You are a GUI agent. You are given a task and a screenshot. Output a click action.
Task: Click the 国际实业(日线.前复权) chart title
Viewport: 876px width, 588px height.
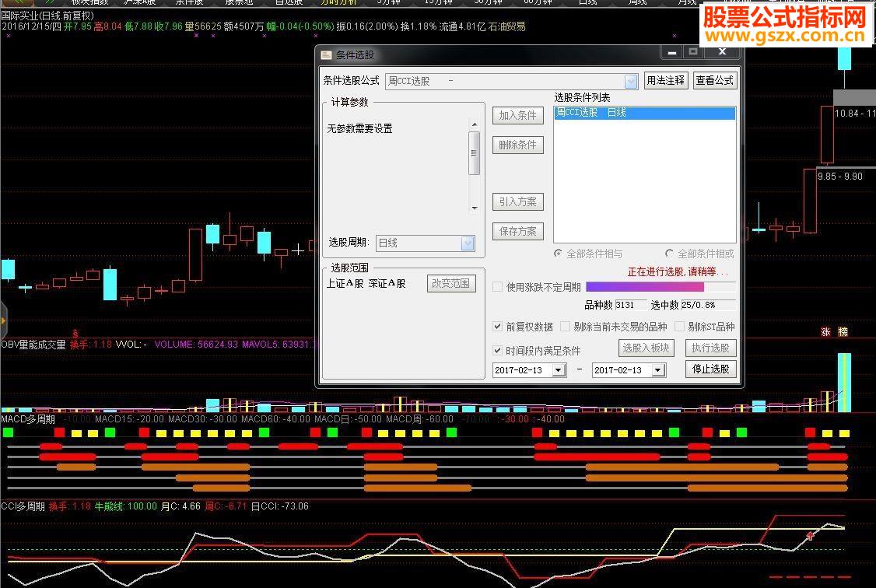pyautogui.click(x=47, y=16)
